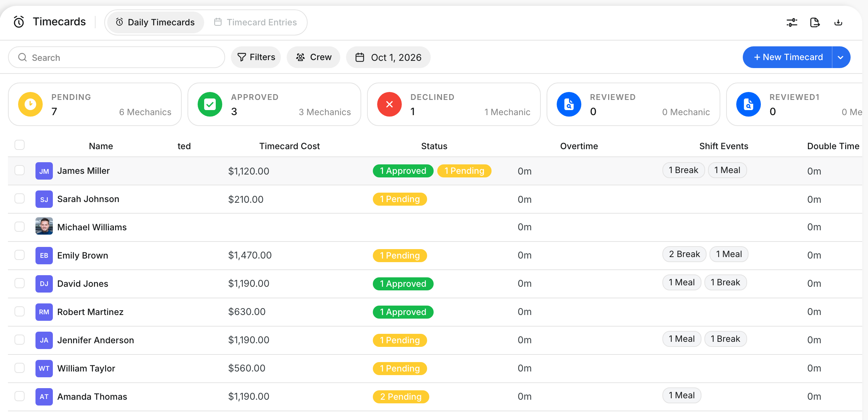
Task: Click the blue Reviewed1 document icon
Action: [749, 104]
